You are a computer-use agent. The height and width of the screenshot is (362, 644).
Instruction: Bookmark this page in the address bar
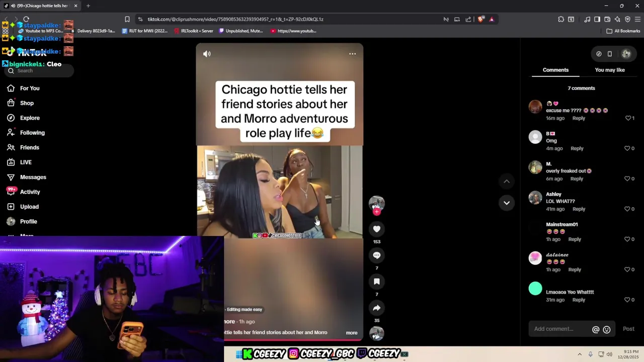(x=127, y=19)
